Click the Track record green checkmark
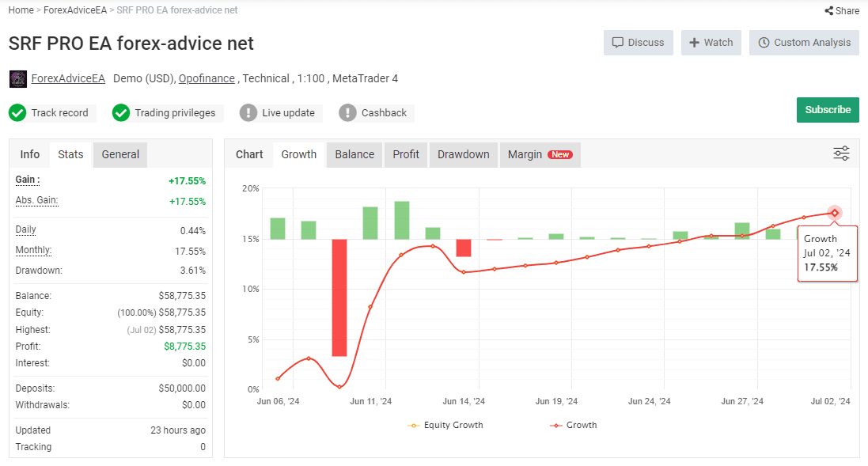 coord(17,113)
